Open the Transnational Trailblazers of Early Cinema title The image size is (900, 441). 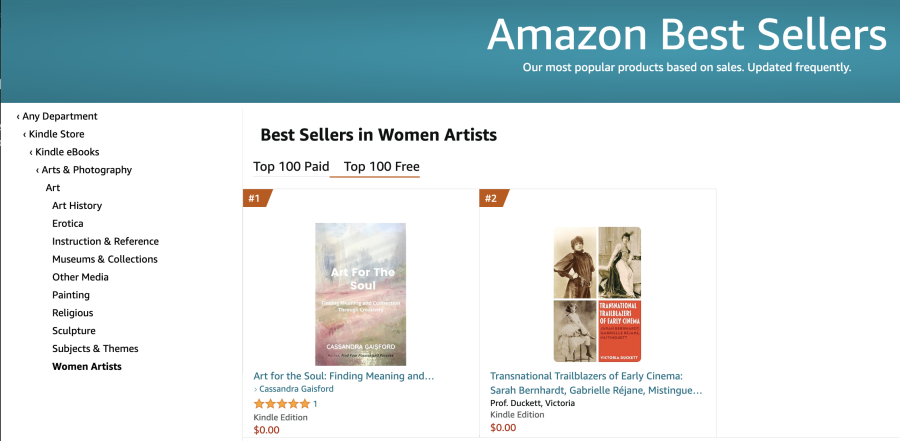596,383
